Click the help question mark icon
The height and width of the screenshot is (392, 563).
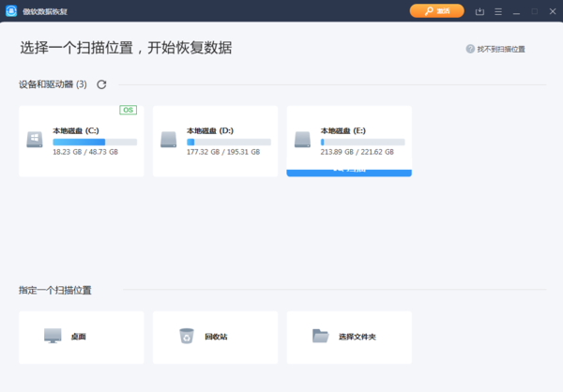[x=470, y=49]
